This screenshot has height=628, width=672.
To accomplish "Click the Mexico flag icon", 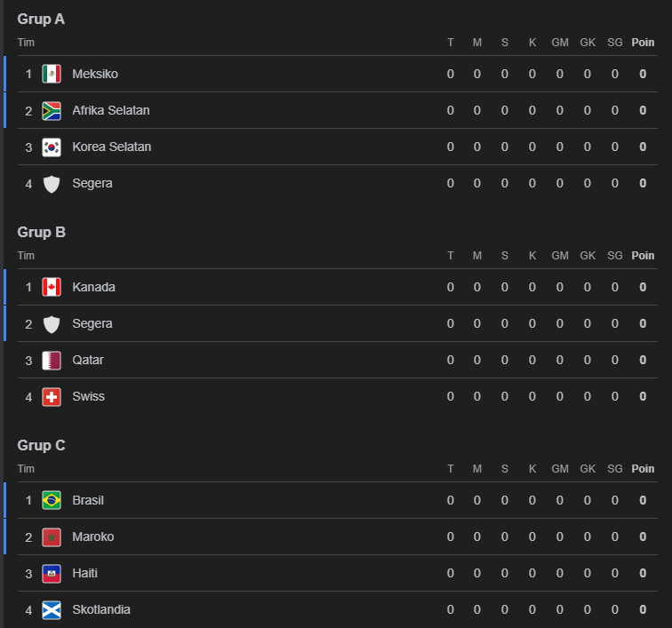I will pos(52,74).
